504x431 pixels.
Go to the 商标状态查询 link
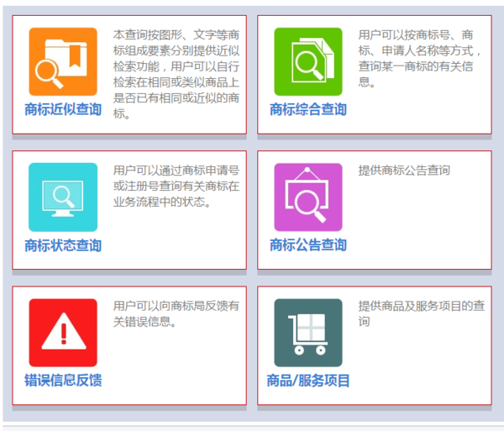(63, 245)
